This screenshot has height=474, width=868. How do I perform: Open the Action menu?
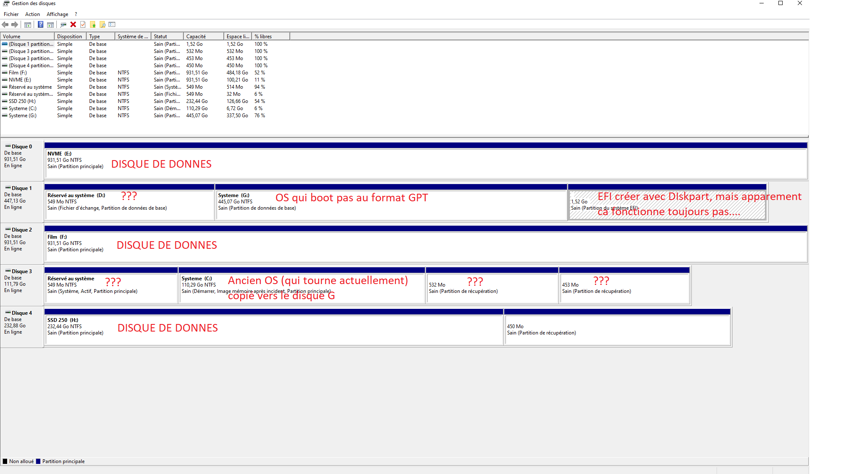32,14
